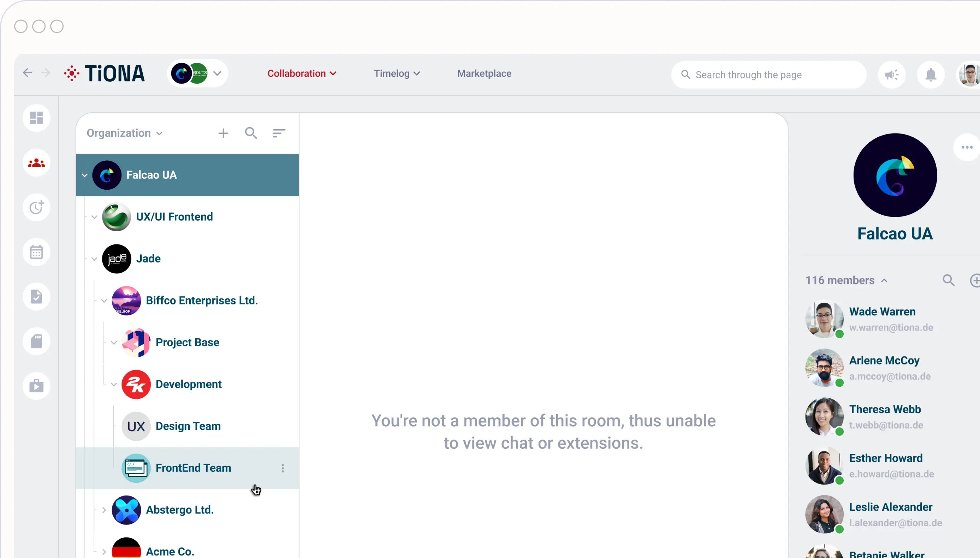Image resolution: width=980 pixels, height=558 pixels.
Task: Open the dashboard grid icon in sidebar
Action: click(36, 118)
